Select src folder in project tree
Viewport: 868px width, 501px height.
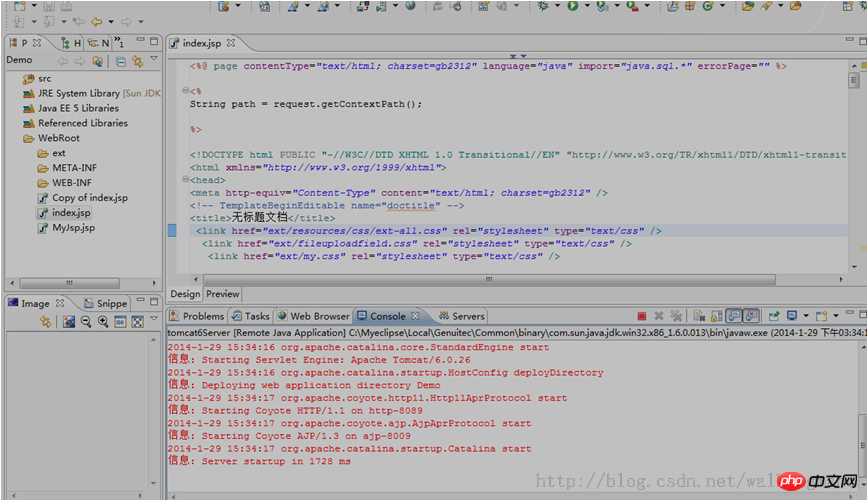point(37,79)
